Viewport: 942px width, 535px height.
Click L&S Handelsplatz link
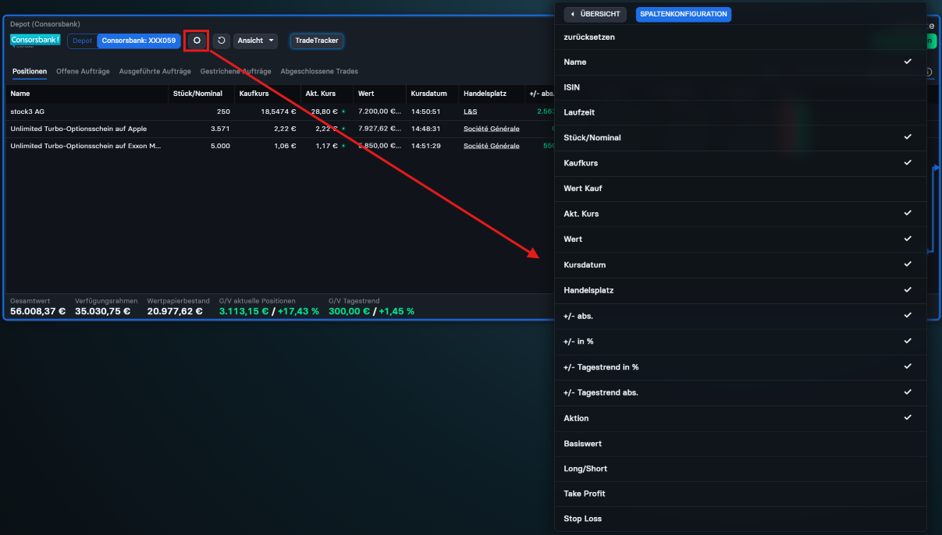pos(470,112)
